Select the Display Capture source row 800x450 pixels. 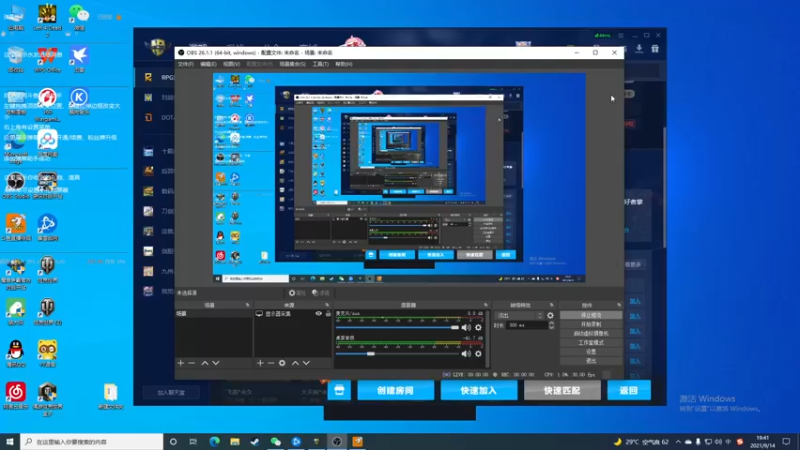click(293, 314)
